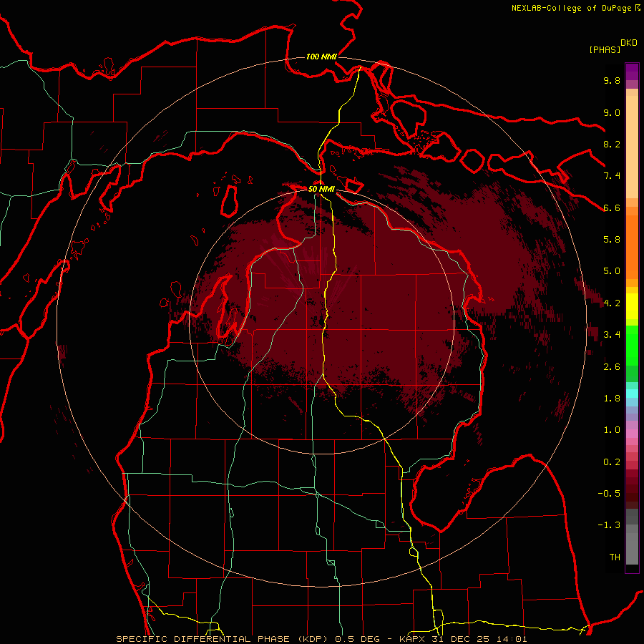Image resolution: width=644 pixels, height=644 pixels.
Task: Click the bright green swatch in color bar
Action: (632, 346)
